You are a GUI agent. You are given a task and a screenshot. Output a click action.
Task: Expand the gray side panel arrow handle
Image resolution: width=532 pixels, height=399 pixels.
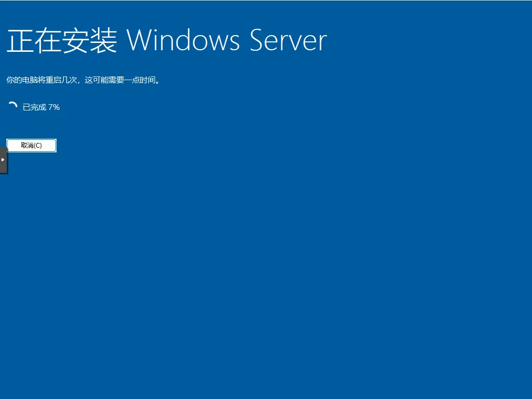click(3, 160)
